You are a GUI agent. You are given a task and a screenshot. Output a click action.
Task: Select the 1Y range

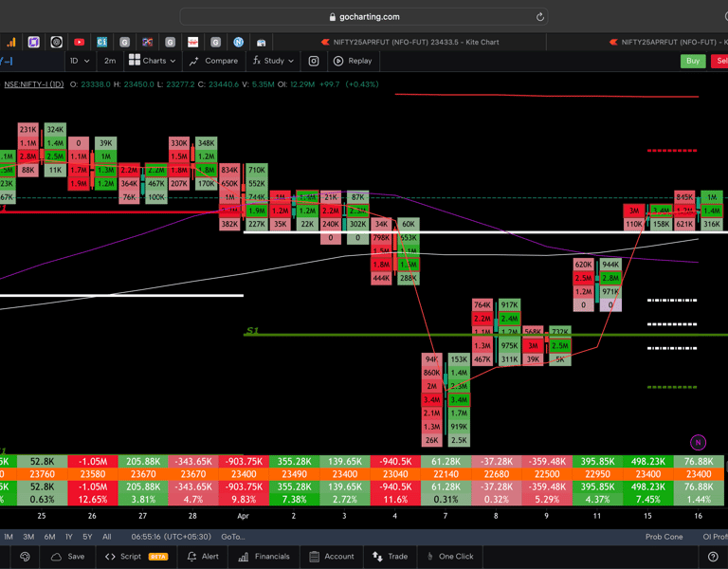point(68,537)
